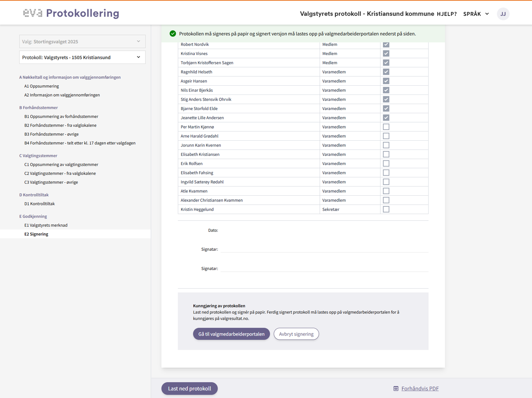
Task: Check the box for secretary Kristin Heggelund
Action: [386, 209]
